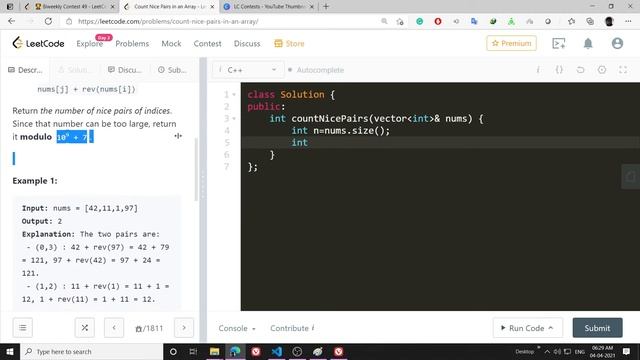Open a new browser tab
Viewport: 640px width, 360px height.
tap(326, 7)
